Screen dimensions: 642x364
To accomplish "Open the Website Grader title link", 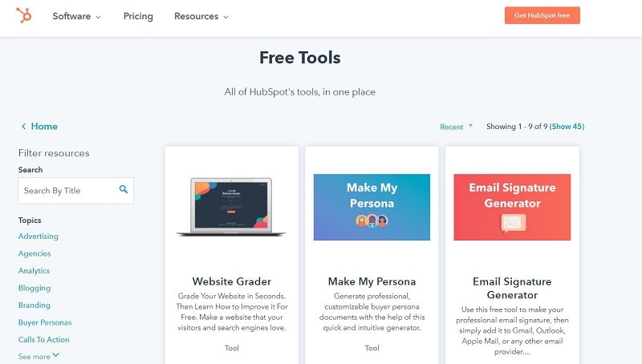I will (232, 281).
